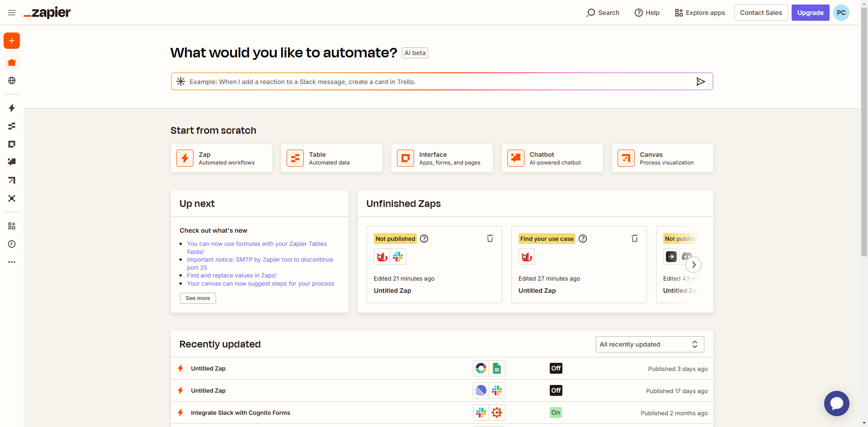868x427 pixels.
Task: Open Find and replace values in Zaps link
Action: (x=231, y=276)
